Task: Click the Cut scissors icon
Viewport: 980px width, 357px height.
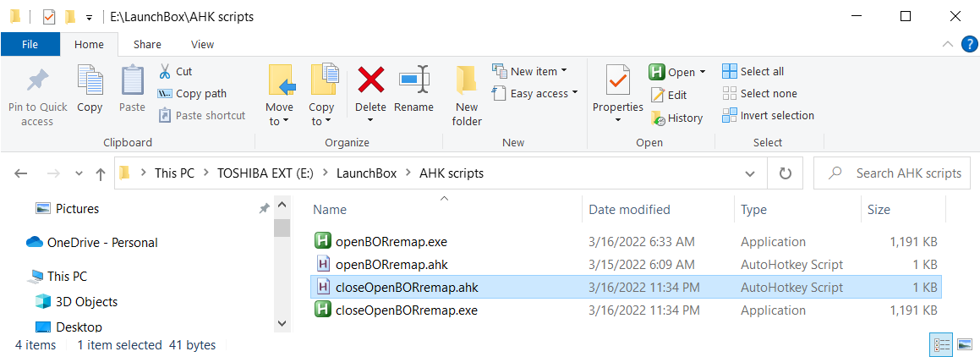Action: point(164,71)
